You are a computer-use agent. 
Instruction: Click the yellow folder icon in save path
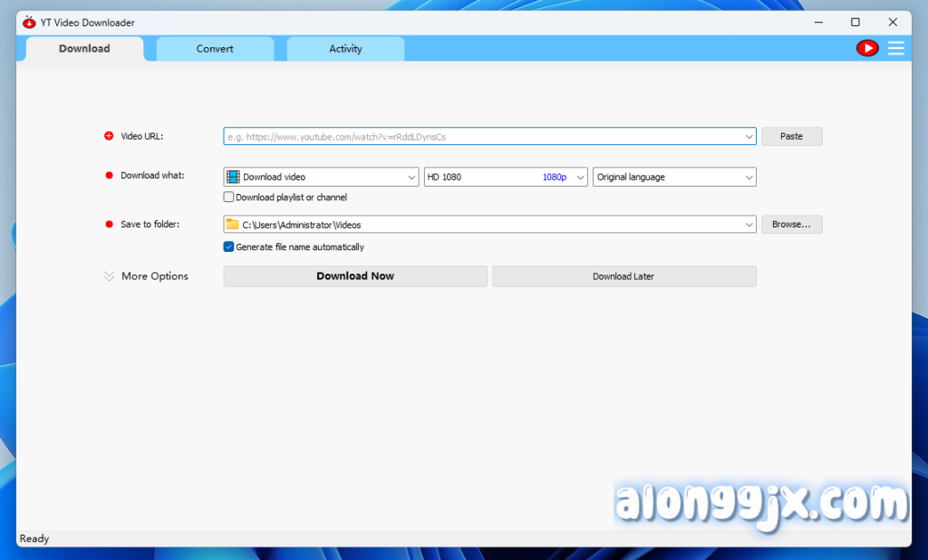tap(233, 224)
